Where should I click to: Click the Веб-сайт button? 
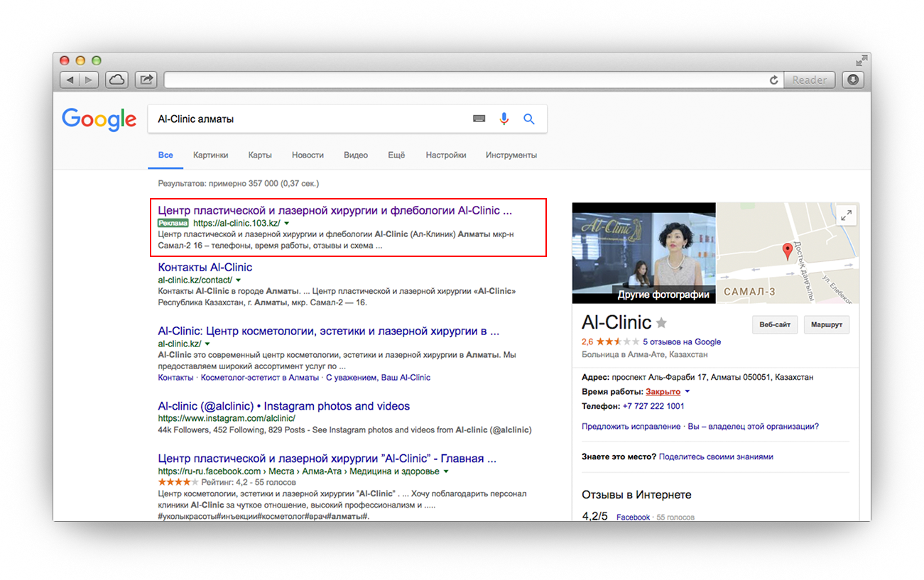point(775,324)
